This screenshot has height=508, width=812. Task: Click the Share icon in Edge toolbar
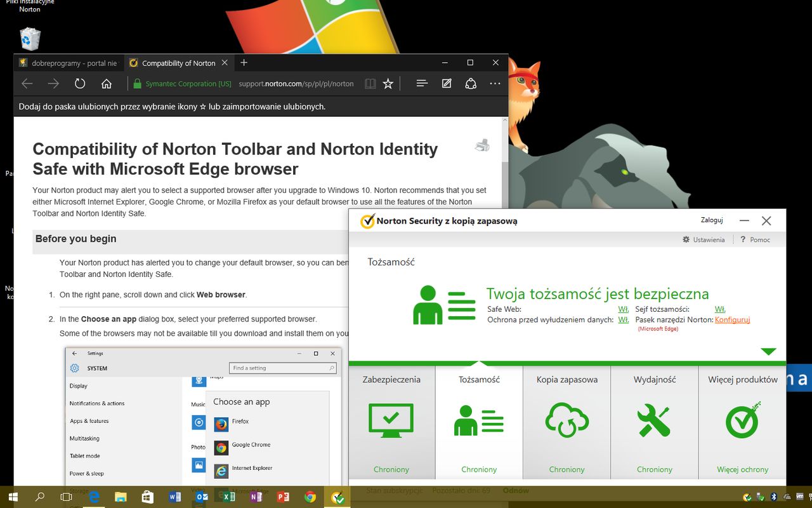pos(471,83)
